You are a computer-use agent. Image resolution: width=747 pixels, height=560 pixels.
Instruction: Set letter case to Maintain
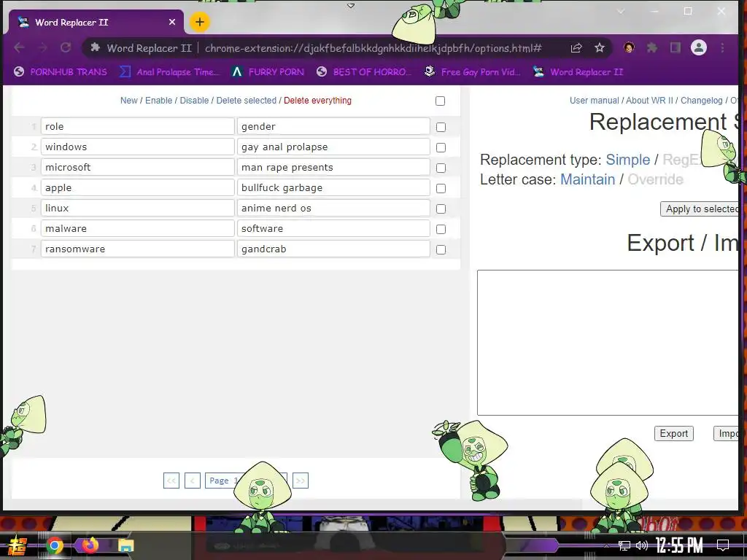click(587, 179)
